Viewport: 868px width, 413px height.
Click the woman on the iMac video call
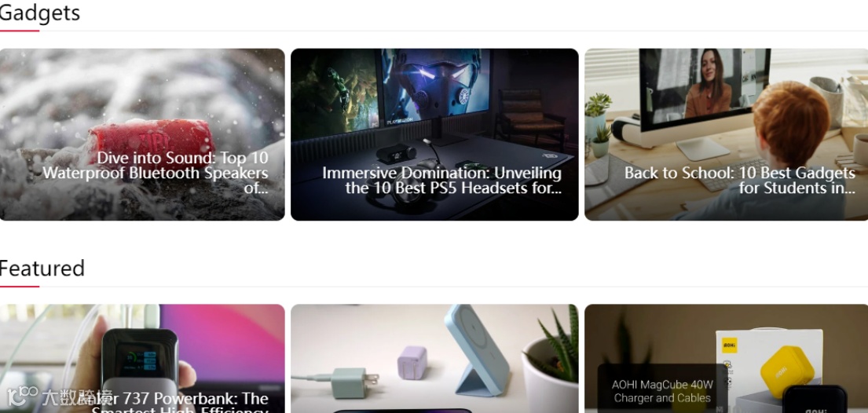708,84
